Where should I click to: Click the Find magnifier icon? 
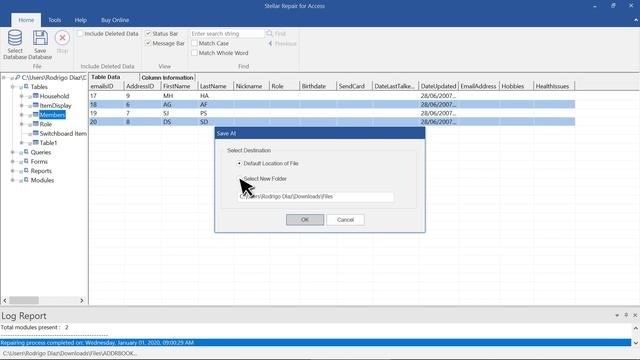(x=269, y=33)
